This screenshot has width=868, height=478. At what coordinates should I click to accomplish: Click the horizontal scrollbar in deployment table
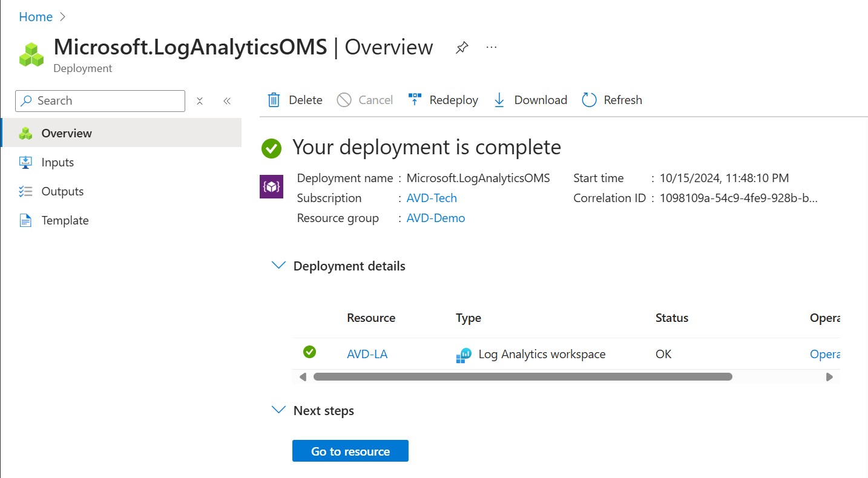click(x=522, y=376)
